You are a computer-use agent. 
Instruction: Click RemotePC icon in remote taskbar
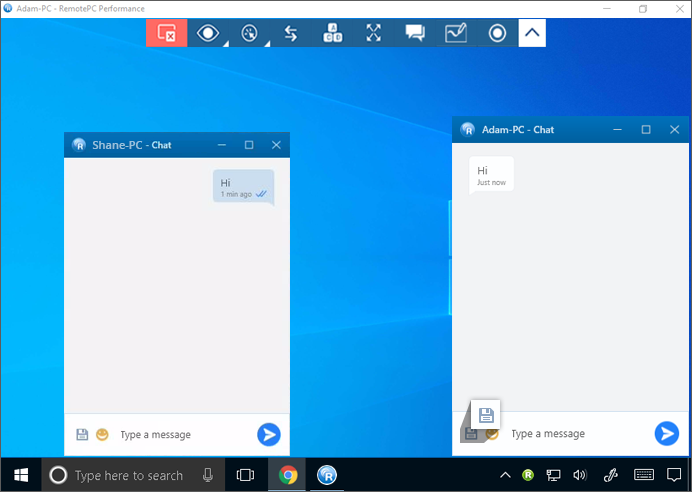pos(326,475)
